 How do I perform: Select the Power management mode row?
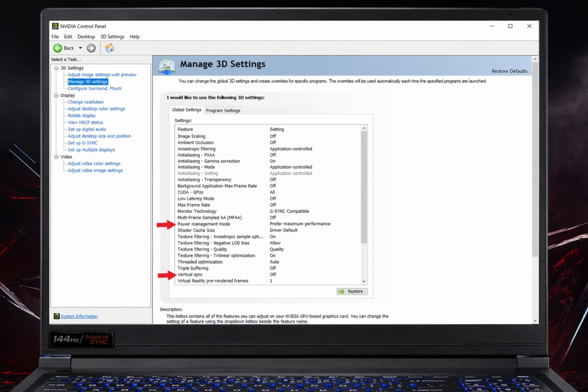click(x=268, y=224)
